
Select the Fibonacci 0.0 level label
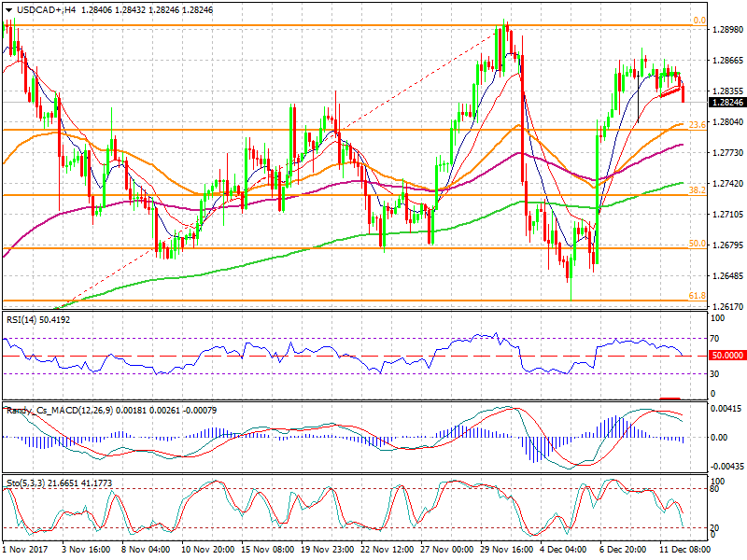coord(698,20)
